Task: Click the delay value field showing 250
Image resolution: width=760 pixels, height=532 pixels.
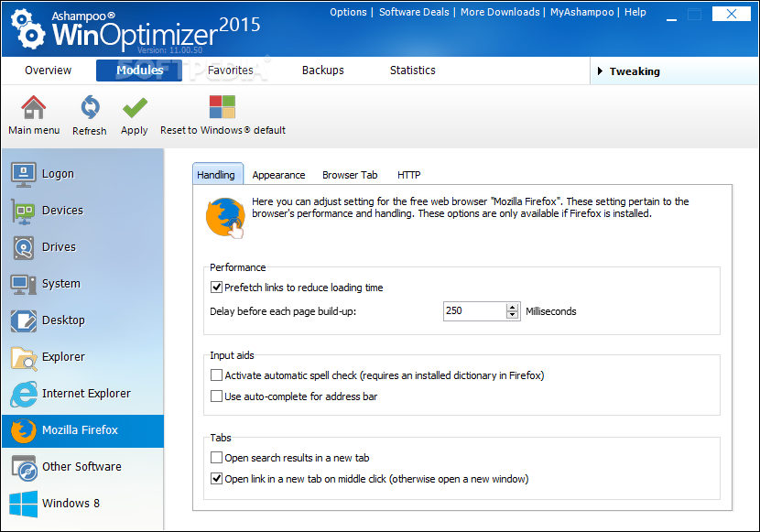Action: (474, 311)
